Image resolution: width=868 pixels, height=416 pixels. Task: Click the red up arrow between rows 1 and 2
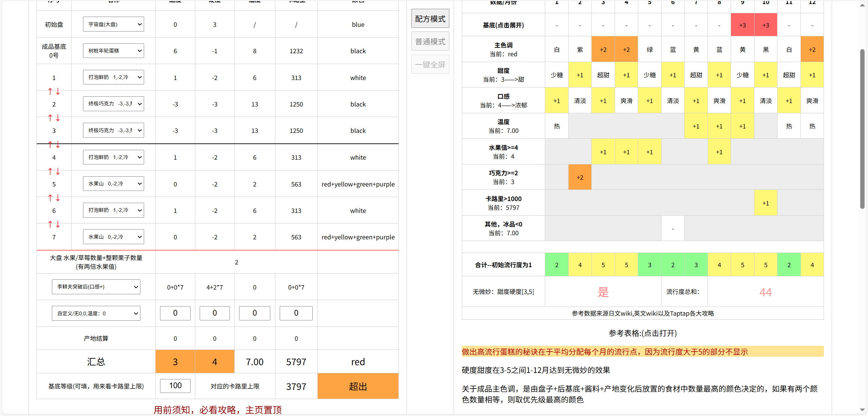[50, 91]
